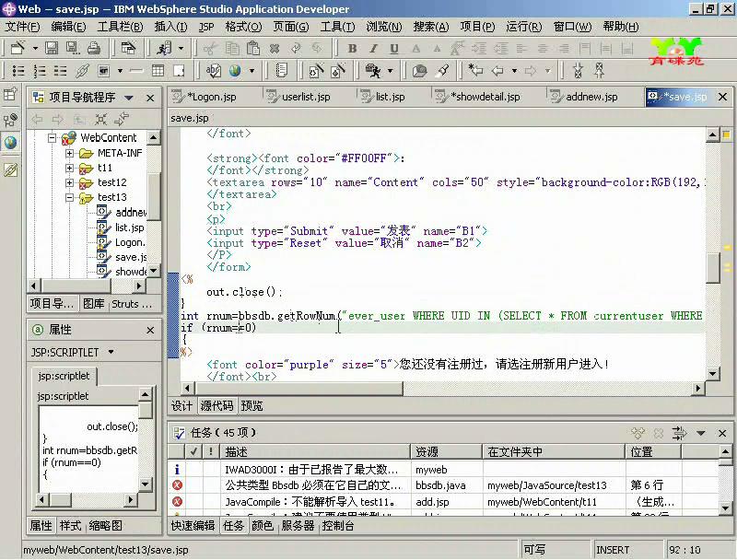Click the editor vertical scrollbar thumb
Viewport: 737px width, 560px height.
click(713, 268)
